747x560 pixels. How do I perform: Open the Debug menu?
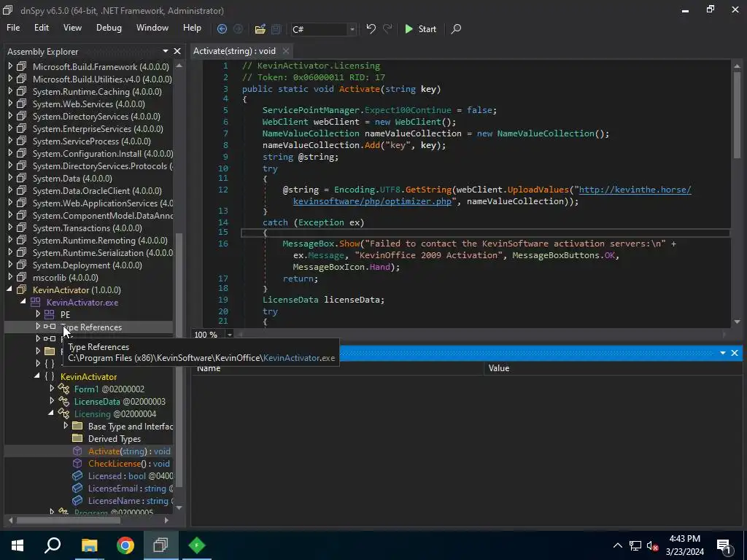point(109,28)
